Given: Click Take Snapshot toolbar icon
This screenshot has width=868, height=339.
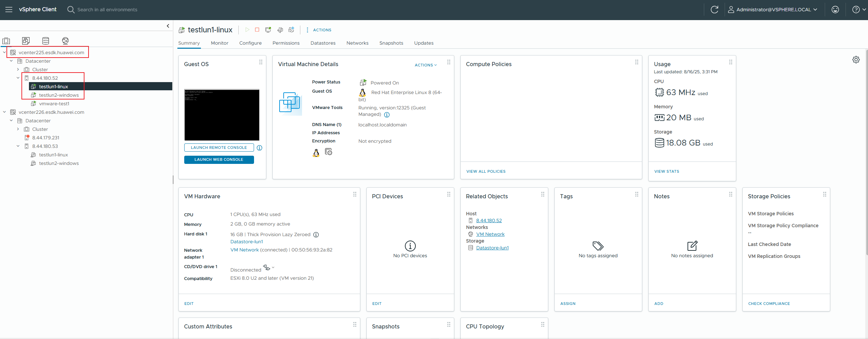Looking at the screenshot, I should (291, 30).
